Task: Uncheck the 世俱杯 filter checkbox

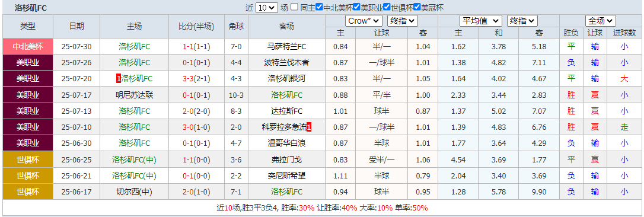Action: click(387, 7)
